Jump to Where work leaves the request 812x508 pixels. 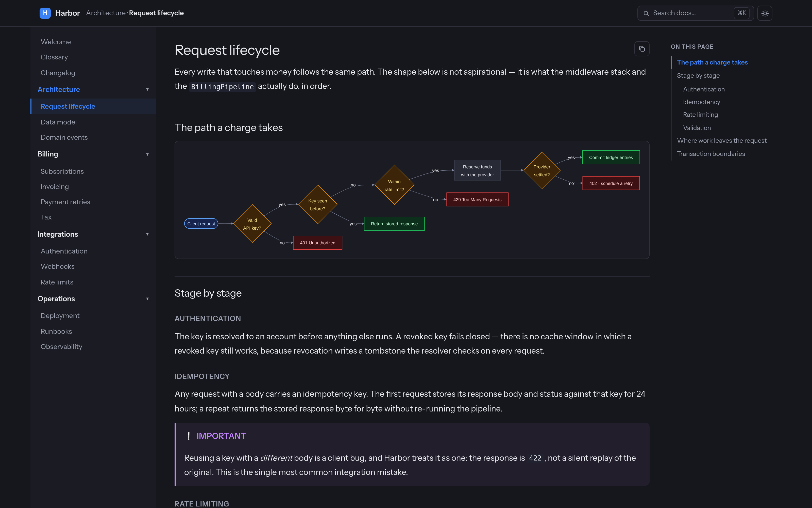pos(722,141)
